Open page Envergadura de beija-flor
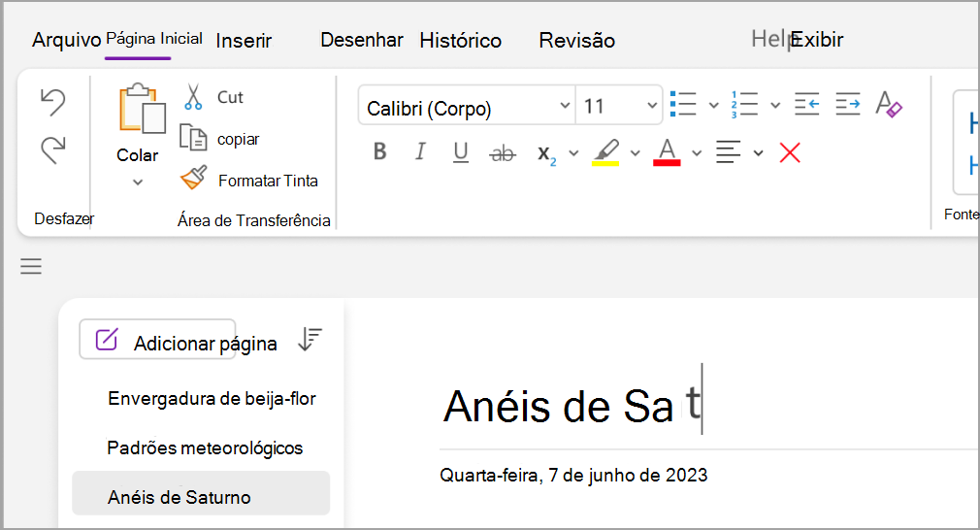Screen dimensions: 980x530 (212, 399)
